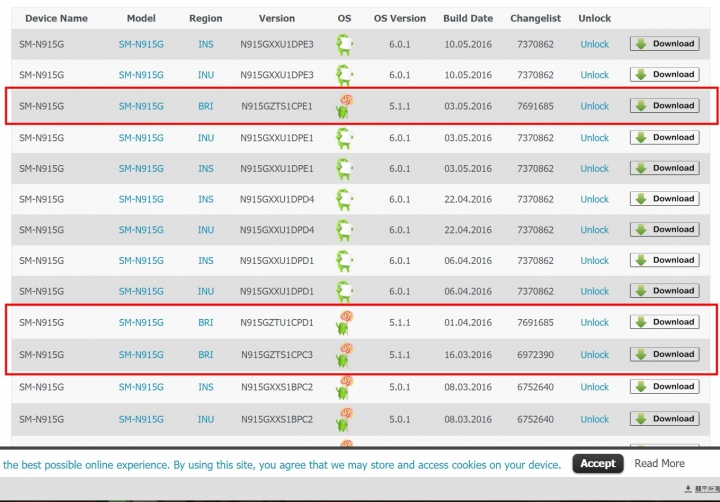The width and height of the screenshot is (720, 502).
Task: Open SM-N915G model link in INS N915GXXS1BPC2 row
Action: [141, 387]
